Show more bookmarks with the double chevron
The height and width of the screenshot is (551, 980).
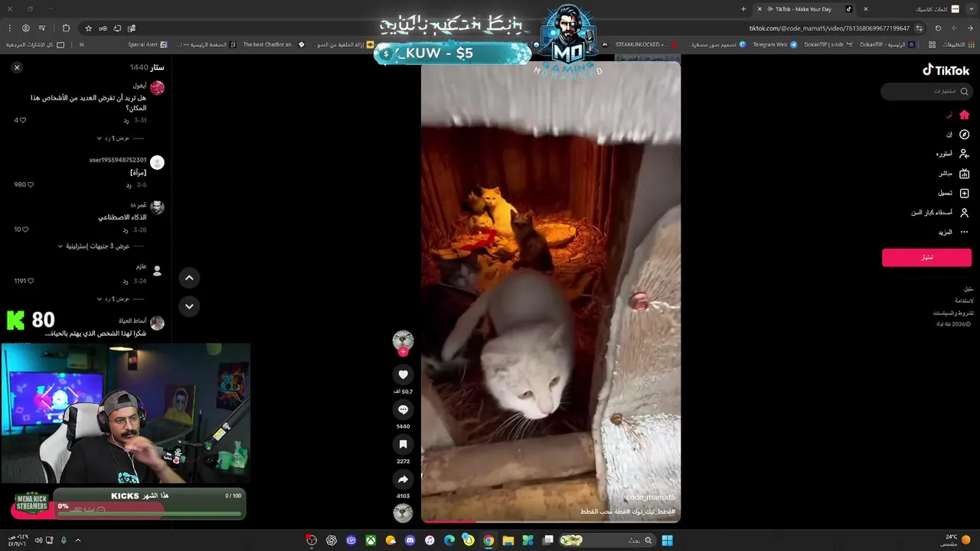tap(81, 44)
